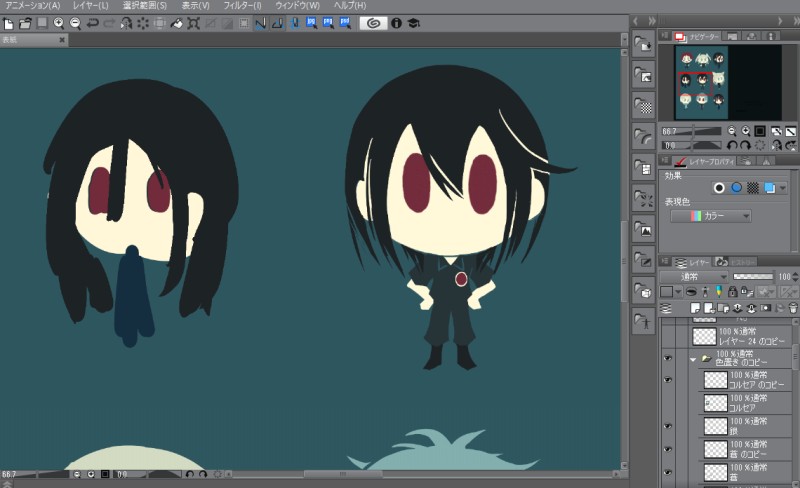Collapse panel dock with left chevron
The height and width of the screenshot is (488, 800).
click(636, 21)
